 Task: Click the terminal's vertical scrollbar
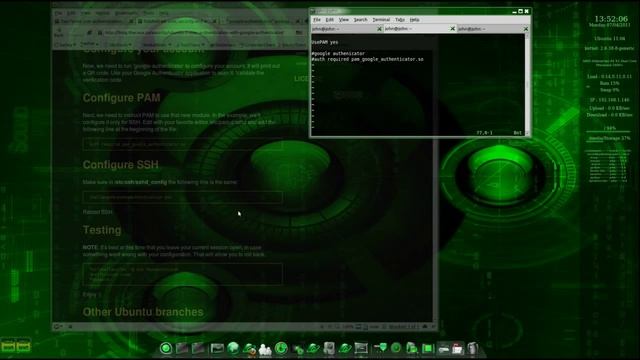pos(527,84)
